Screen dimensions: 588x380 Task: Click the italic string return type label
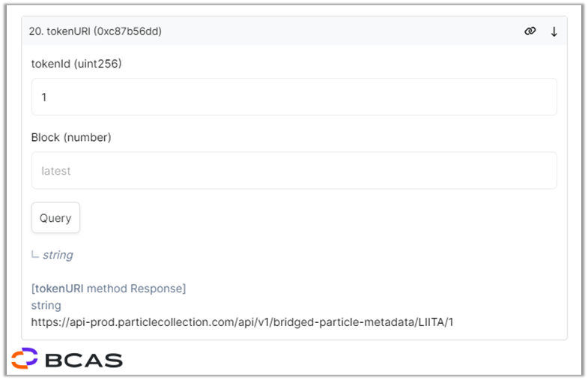click(x=58, y=255)
